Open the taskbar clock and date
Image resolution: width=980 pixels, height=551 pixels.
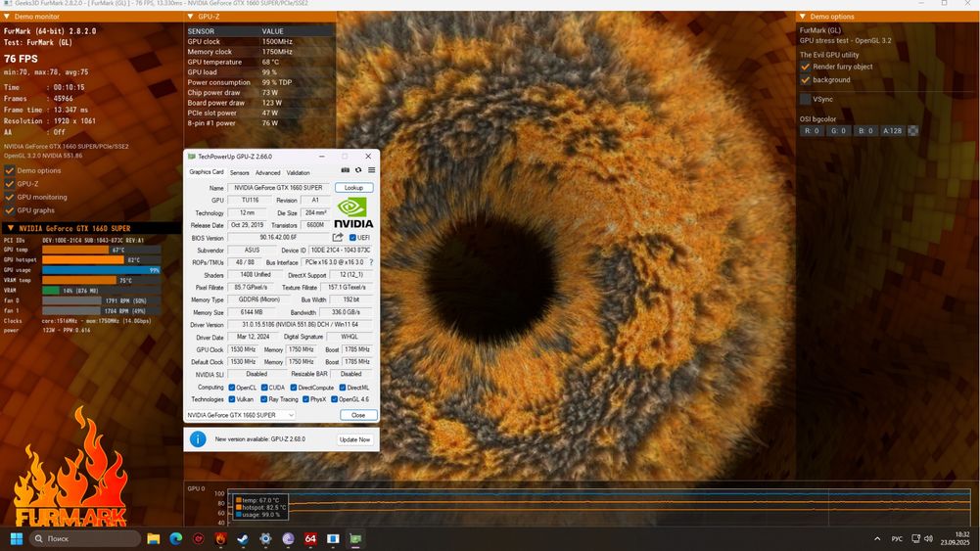tap(955, 538)
